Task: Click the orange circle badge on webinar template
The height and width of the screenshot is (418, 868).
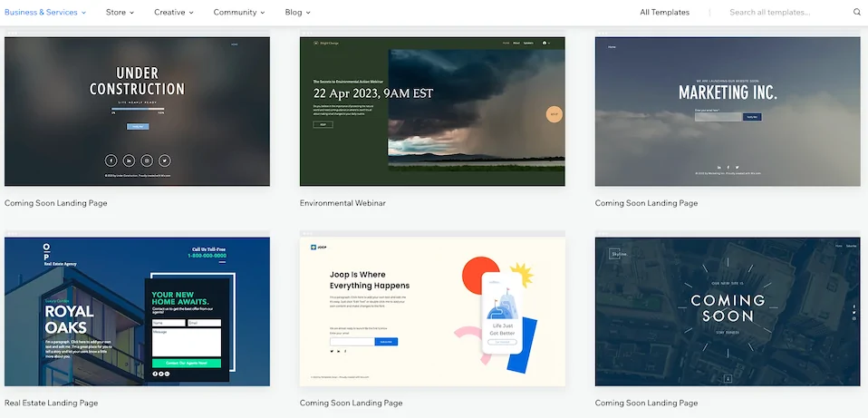Action: tap(555, 114)
